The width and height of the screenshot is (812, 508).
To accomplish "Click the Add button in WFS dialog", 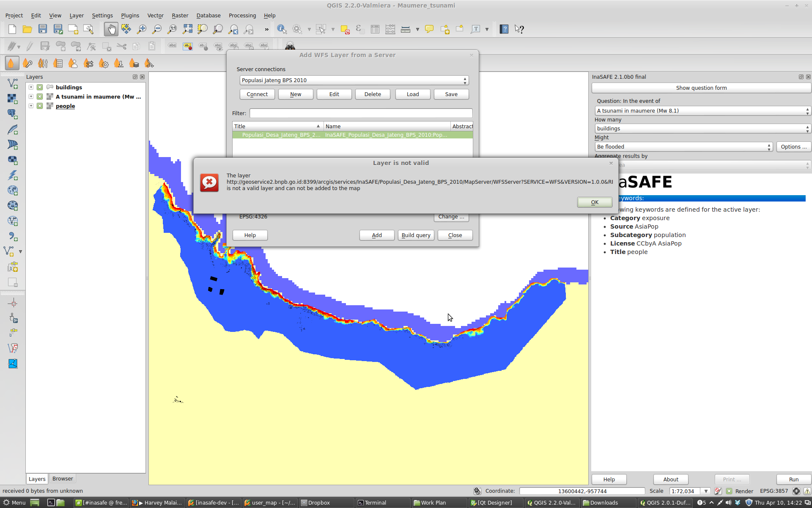I will pos(377,235).
